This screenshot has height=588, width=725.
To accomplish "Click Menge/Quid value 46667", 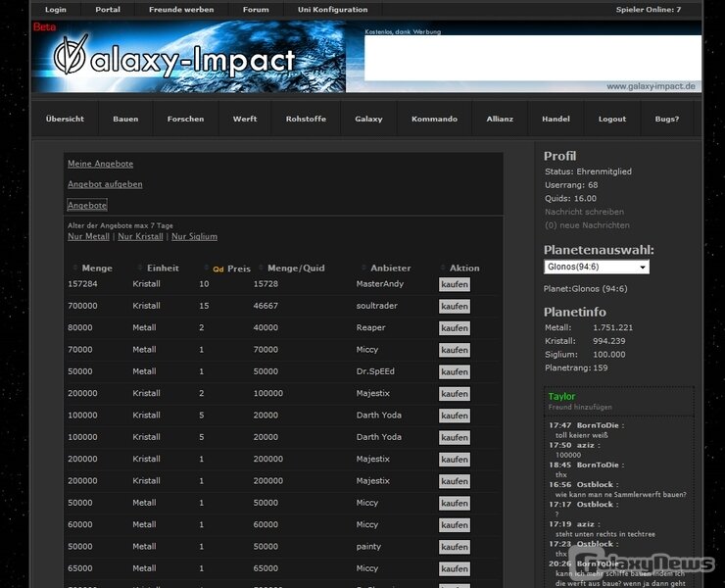I will click(x=266, y=306).
